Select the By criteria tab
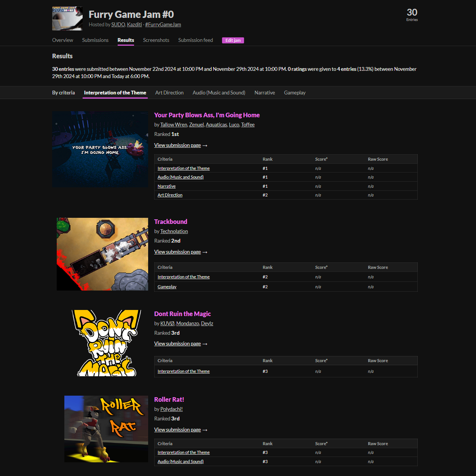The image size is (476, 476). pyautogui.click(x=63, y=93)
